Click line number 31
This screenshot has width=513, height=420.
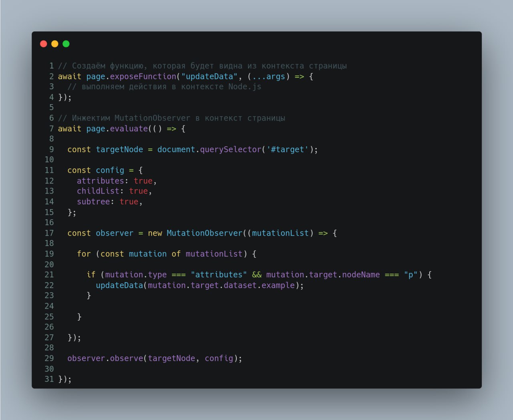(49, 379)
